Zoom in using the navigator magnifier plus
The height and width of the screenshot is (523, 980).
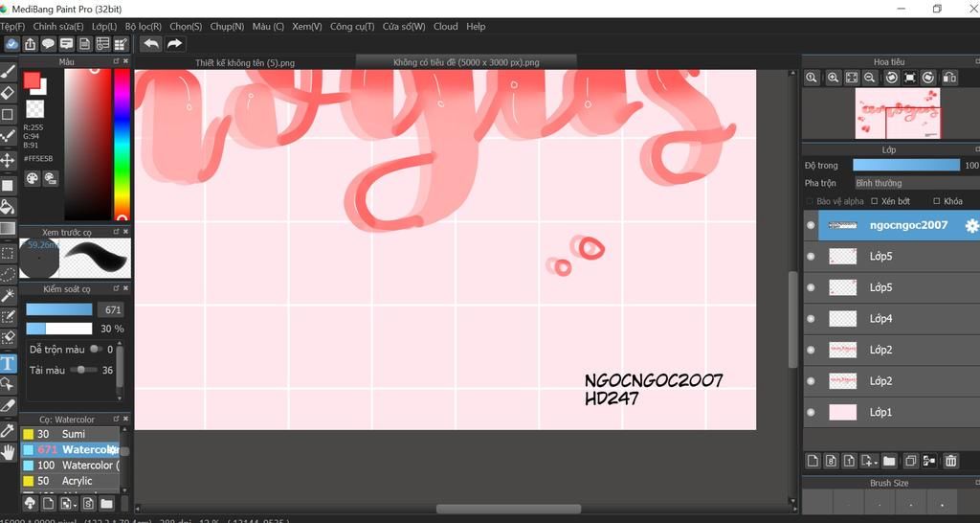tap(833, 78)
